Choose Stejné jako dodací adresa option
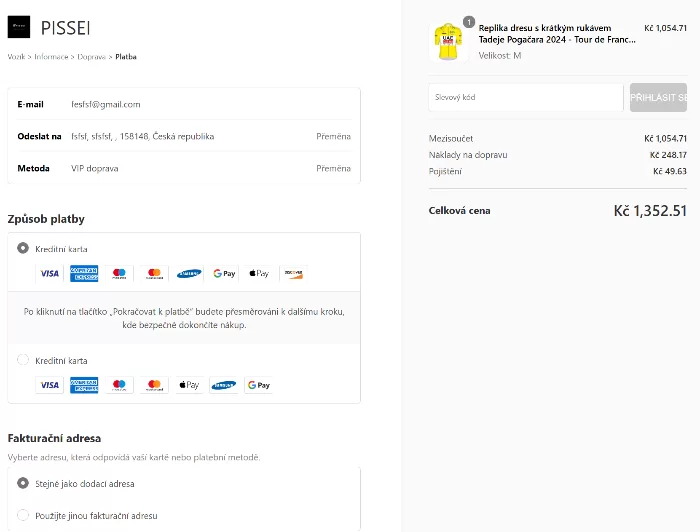The width and height of the screenshot is (700, 532). (23, 483)
